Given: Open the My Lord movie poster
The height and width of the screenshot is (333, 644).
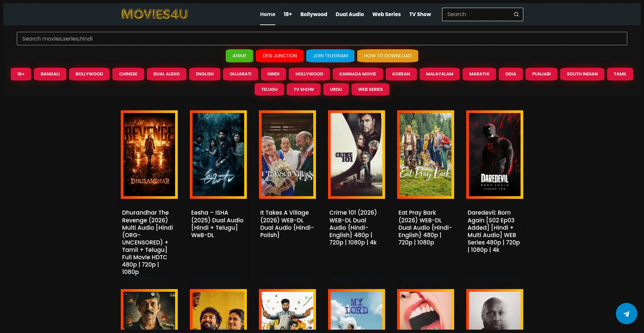Looking at the screenshot, I should [x=357, y=310].
